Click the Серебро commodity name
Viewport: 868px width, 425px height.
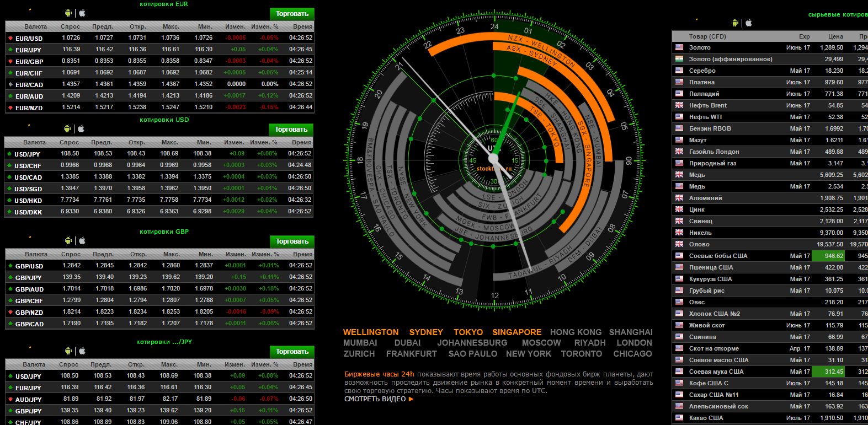click(702, 71)
